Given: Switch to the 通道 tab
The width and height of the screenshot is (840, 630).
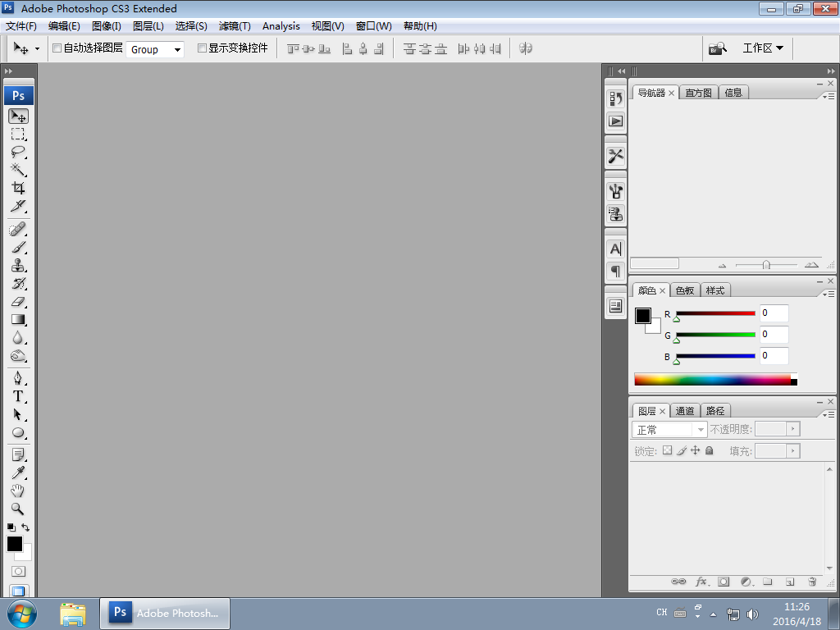Looking at the screenshot, I should point(685,411).
